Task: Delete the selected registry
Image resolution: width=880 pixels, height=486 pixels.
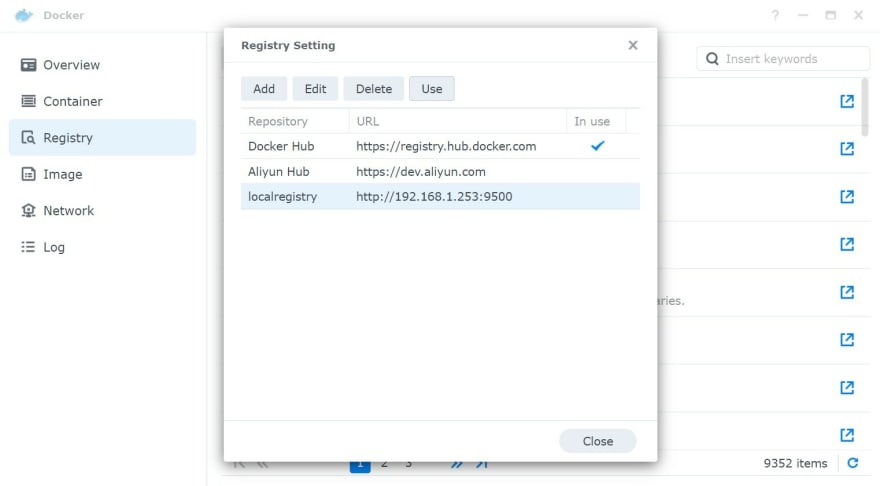Action: [x=374, y=89]
